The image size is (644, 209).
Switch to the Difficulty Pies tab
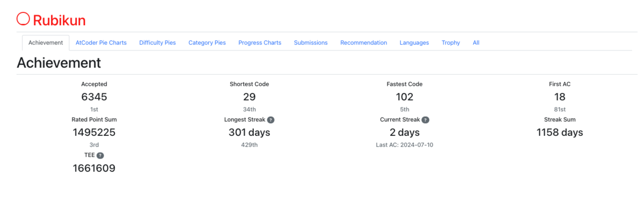point(157,43)
